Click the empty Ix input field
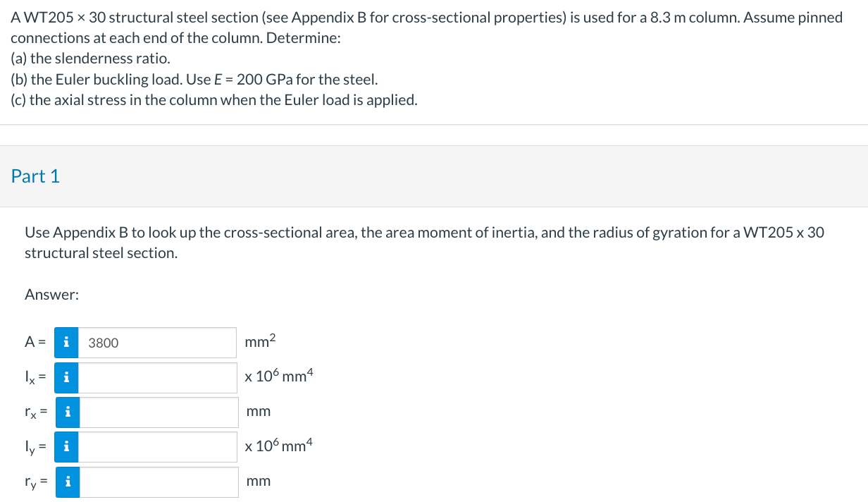Viewport: 868px width, 502px height. click(158, 377)
